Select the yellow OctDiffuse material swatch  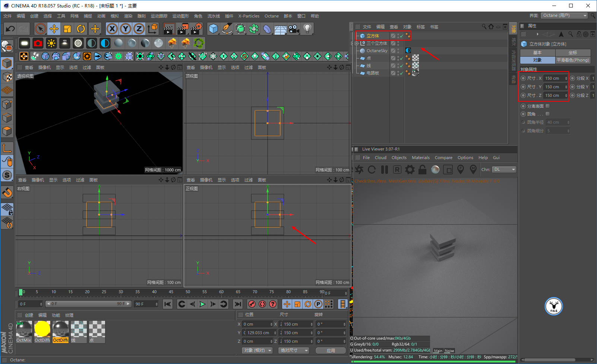coord(42,329)
